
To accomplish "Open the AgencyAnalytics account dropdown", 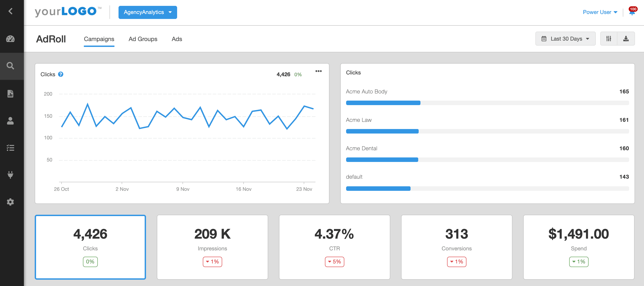I will 148,12.
